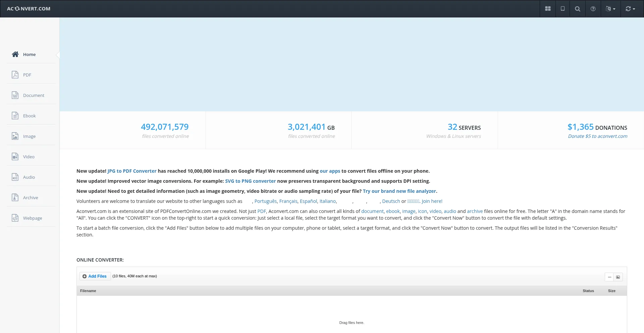Open JPG to PDF Converter link
Screen dimensions: 644x333
tap(132, 171)
